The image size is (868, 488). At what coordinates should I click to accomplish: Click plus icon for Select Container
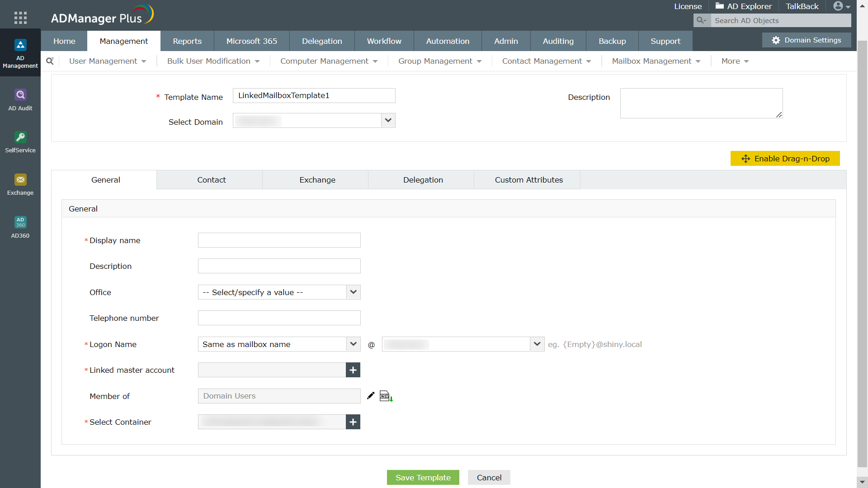(x=353, y=422)
